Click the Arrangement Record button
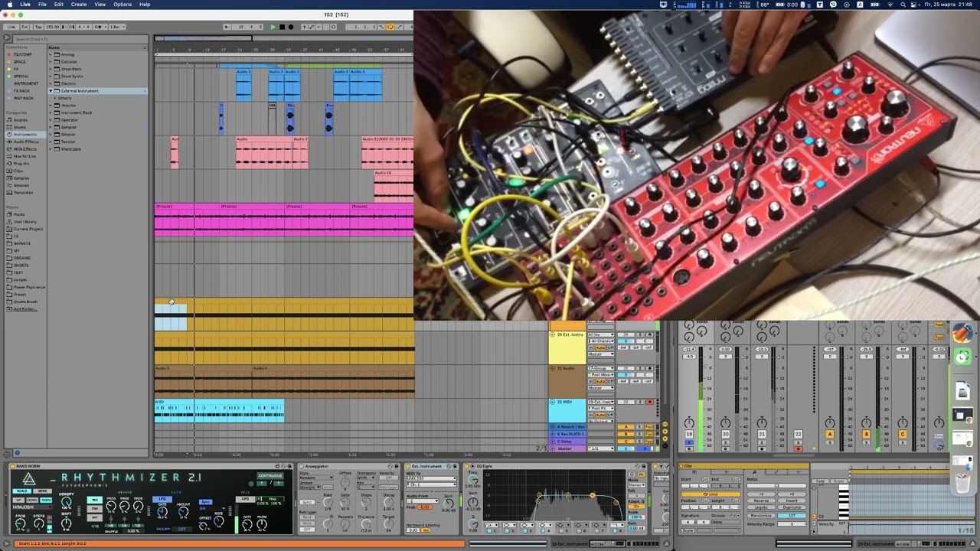980x551 pixels. tap(291, 27)
